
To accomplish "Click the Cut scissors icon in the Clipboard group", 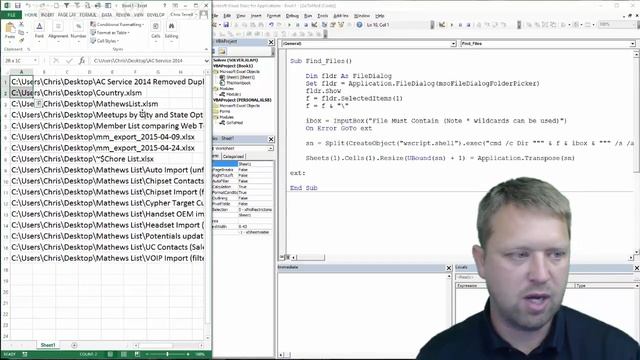I will tap(22, 24).
